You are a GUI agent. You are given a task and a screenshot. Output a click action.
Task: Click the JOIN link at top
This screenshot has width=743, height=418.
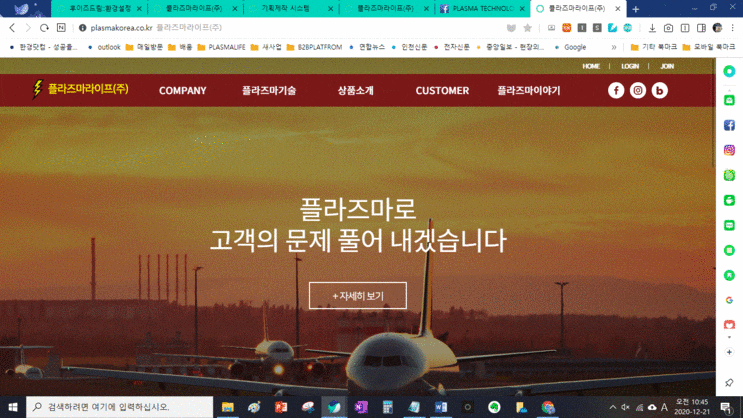click(x=667, y=66)
